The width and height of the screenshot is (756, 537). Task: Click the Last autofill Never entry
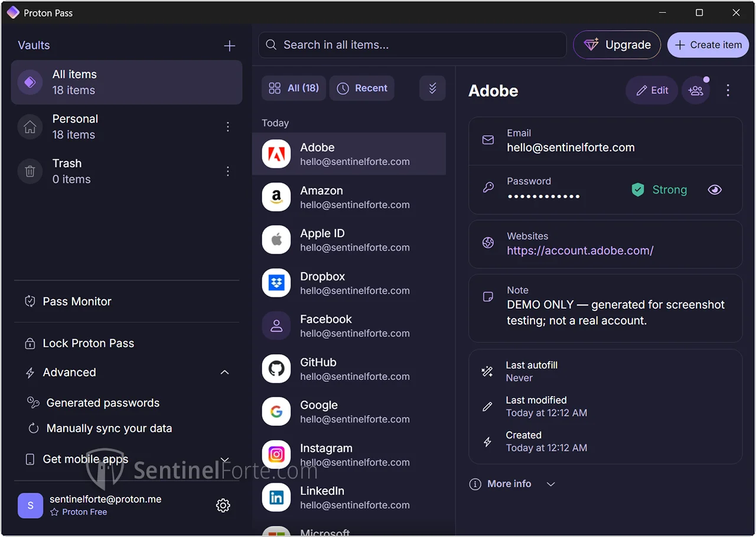pyautogui.click(x=532, y=372)
